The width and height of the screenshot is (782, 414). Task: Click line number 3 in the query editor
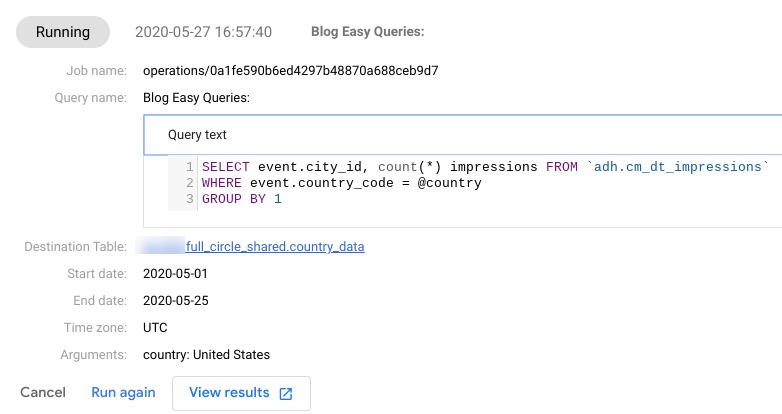tap(189, 199)
